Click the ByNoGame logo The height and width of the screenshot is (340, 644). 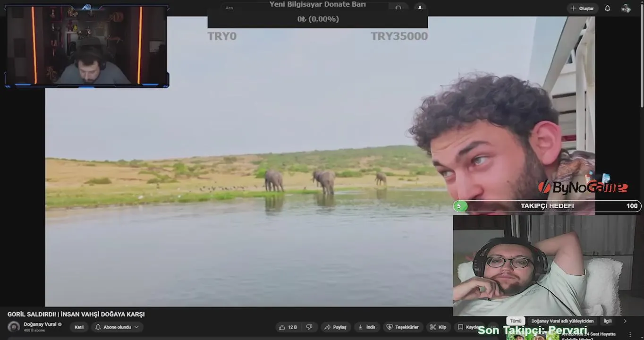pyautogui.click(x=583, y=187)
